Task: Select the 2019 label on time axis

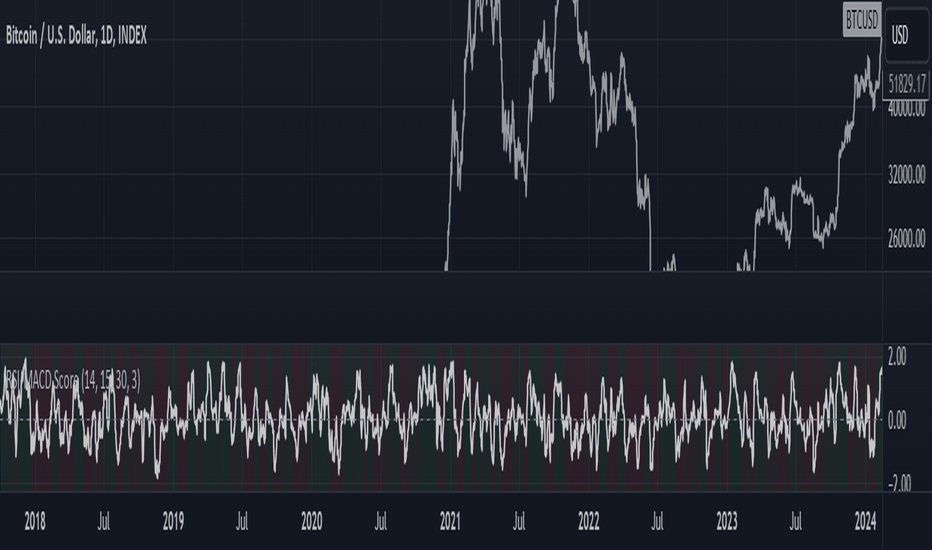Action: point(173,522)
